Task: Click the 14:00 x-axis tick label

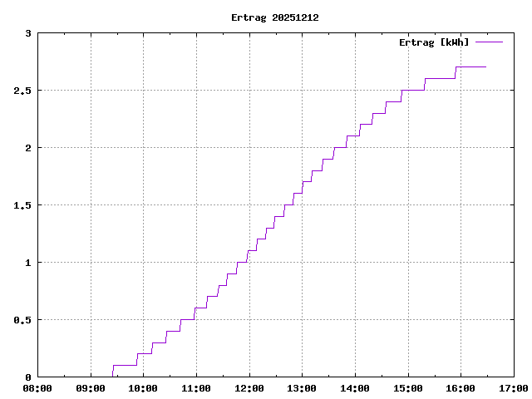Action: [355, 388]
